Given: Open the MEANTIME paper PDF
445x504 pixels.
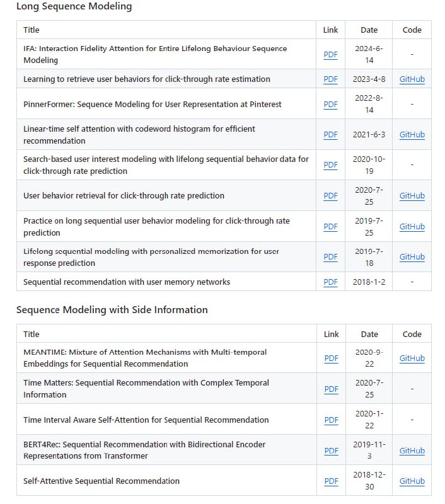Looking at the screenshot, I should tap(331, 358).
